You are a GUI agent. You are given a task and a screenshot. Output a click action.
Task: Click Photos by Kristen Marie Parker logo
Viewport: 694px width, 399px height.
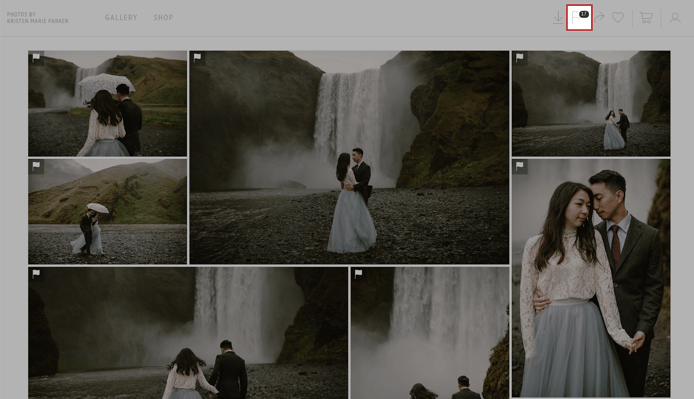coord(38,18)
